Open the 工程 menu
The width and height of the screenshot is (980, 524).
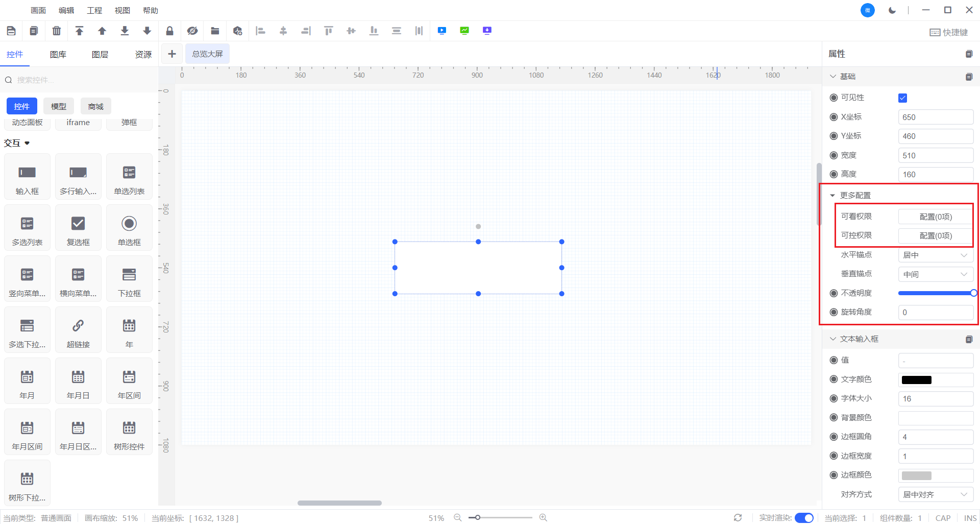pyautogui.click(x=94, y=10)
